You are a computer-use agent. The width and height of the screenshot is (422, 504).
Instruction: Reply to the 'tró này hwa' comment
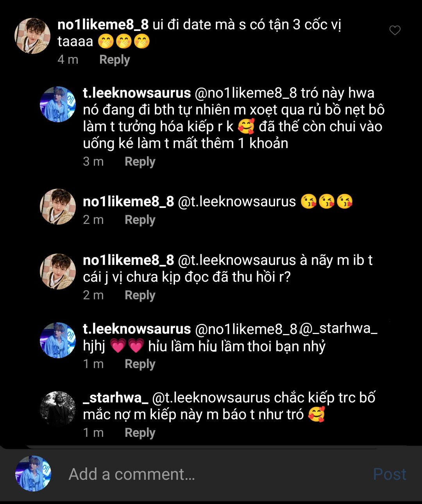(140, 162)
